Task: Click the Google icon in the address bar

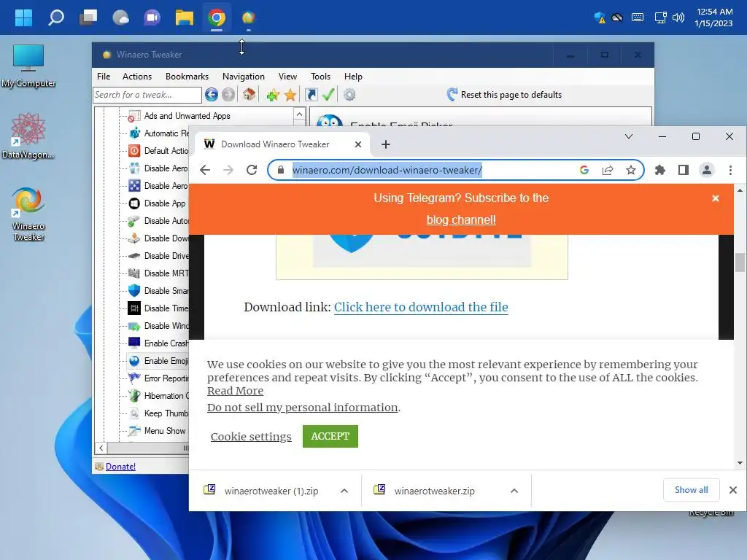Action: 584,170
